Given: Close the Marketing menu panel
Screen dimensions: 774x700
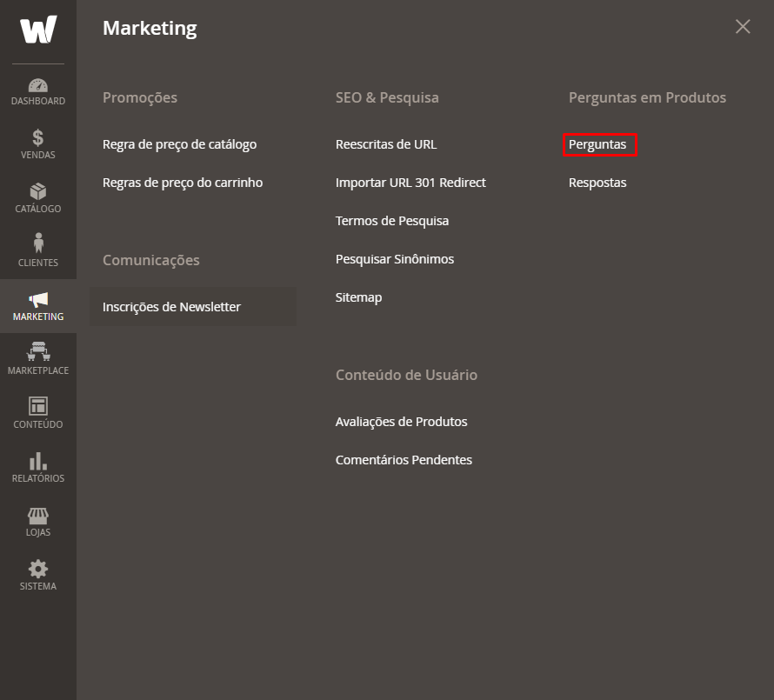Looking at the screenshot, I should [743, 27].
